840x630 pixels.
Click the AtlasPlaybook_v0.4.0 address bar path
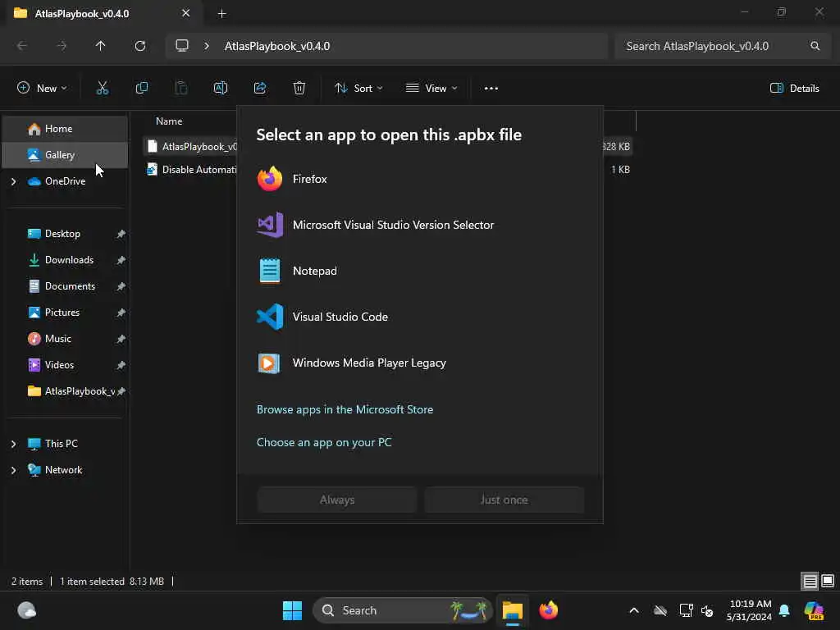[x=277, y=46]
